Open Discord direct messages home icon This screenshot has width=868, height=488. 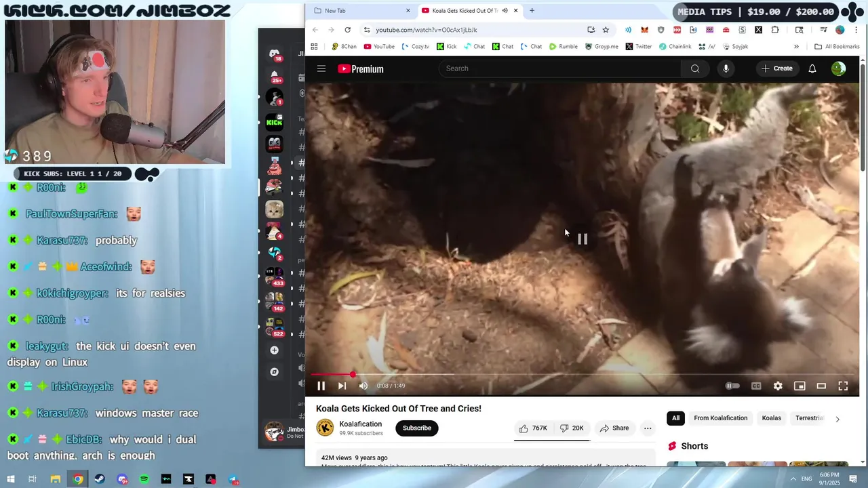pyautogui.click(x=274, y=54)
